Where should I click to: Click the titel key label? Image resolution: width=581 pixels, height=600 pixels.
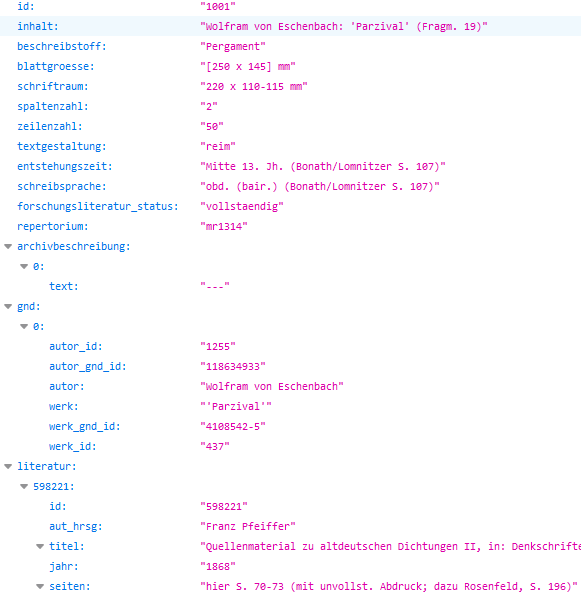pos(67,546)
